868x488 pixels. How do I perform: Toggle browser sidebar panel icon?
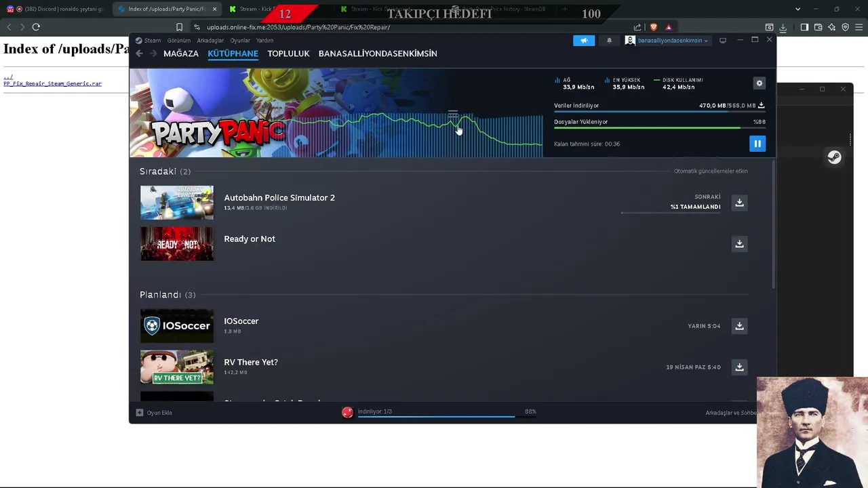tap(804, 27)
